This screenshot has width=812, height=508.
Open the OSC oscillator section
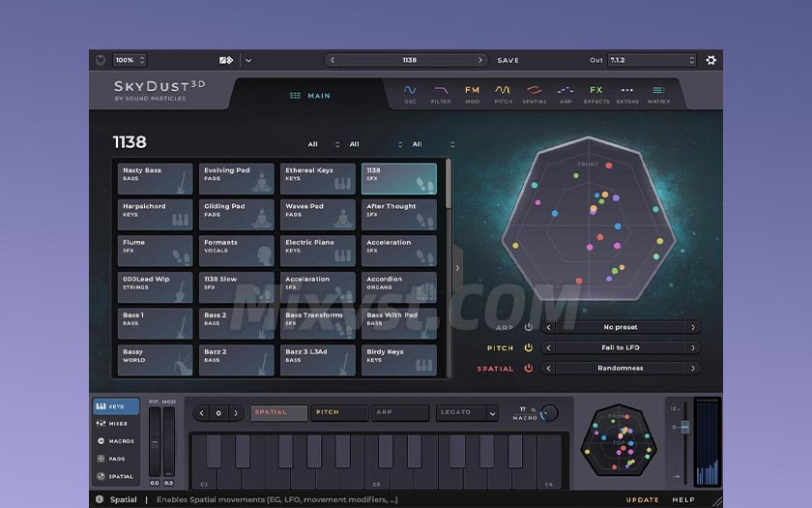pos(410,93)
